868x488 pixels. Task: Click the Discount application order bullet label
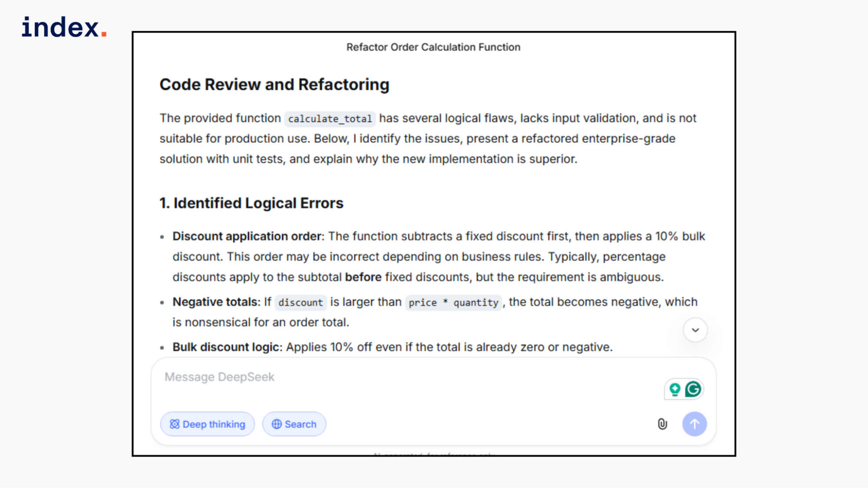[x=248, y=236]
